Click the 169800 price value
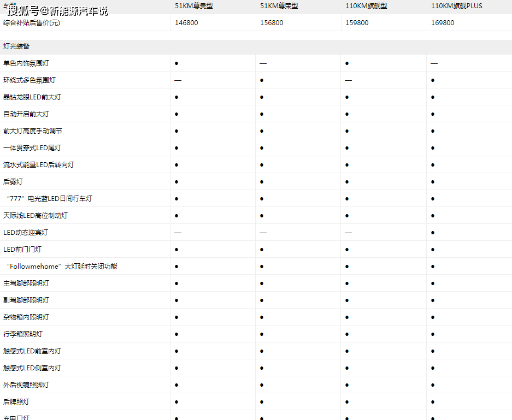Screen dimensions: 512x420 click(x=443, y=23)
